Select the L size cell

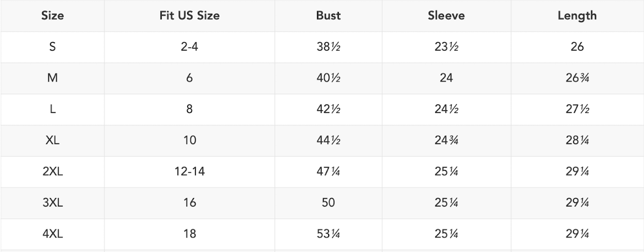[52, 110]
